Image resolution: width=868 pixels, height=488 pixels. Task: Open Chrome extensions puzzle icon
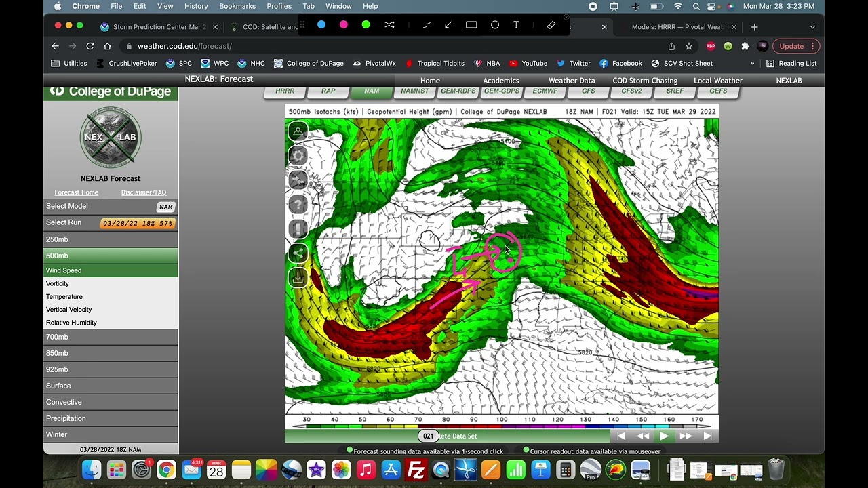[745, 46]
